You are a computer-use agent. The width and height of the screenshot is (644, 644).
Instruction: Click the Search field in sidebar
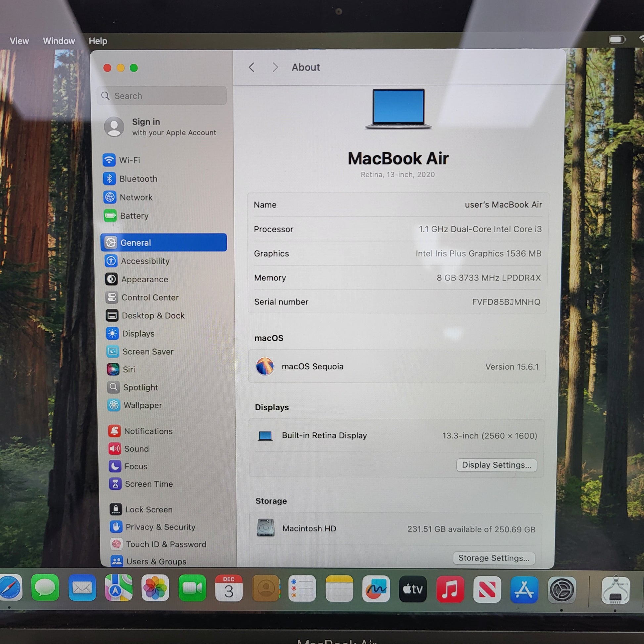pos(162,96)
